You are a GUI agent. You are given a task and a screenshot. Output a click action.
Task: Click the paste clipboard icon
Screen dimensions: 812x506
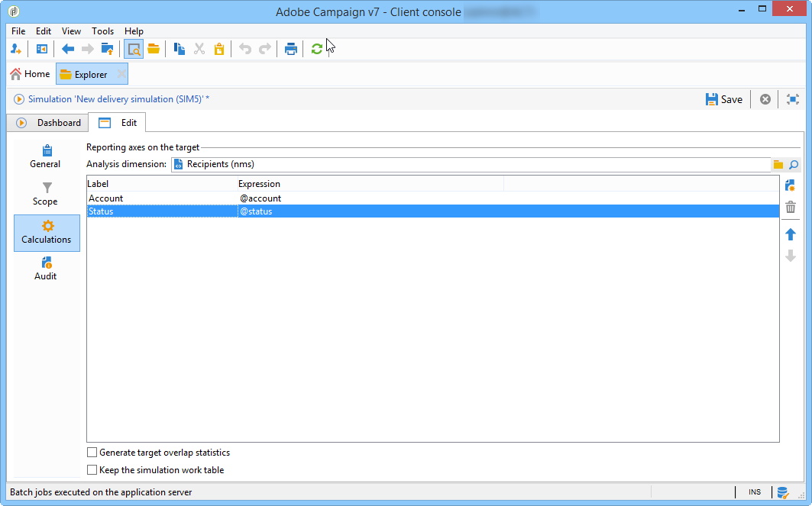click(219, 49)
